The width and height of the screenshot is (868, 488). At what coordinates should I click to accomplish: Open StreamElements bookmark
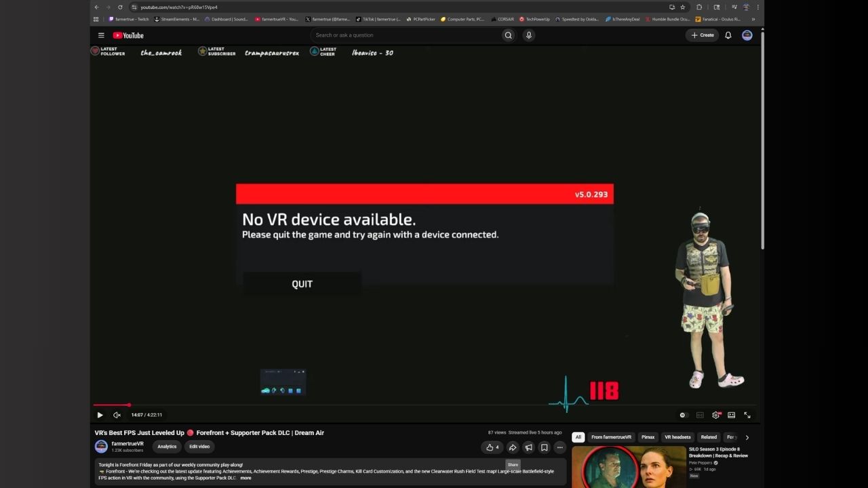pos(177,19)
